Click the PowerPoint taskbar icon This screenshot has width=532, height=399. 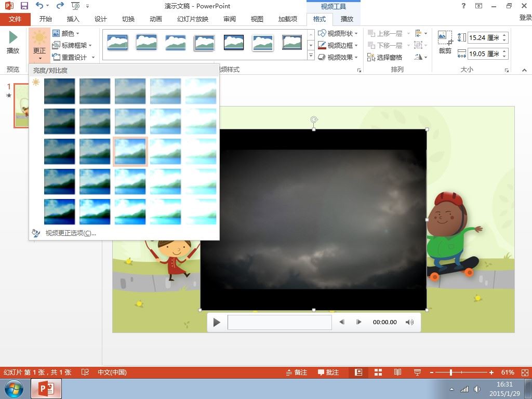point(46,389)
